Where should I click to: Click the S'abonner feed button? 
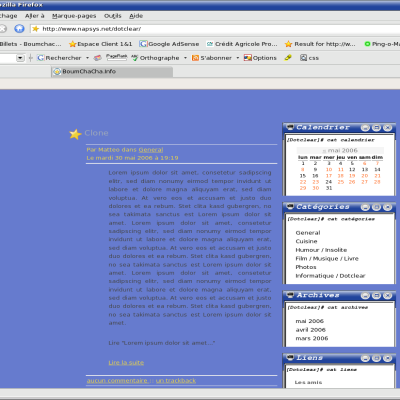(212, 58)
